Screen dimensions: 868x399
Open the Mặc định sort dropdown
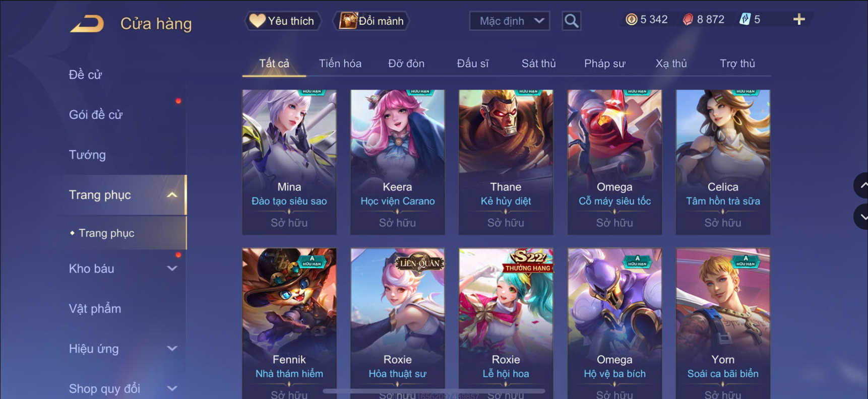510,21
